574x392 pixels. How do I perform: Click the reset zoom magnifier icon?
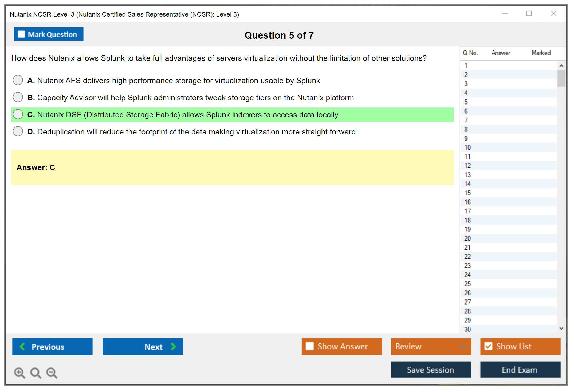(36, 373)
